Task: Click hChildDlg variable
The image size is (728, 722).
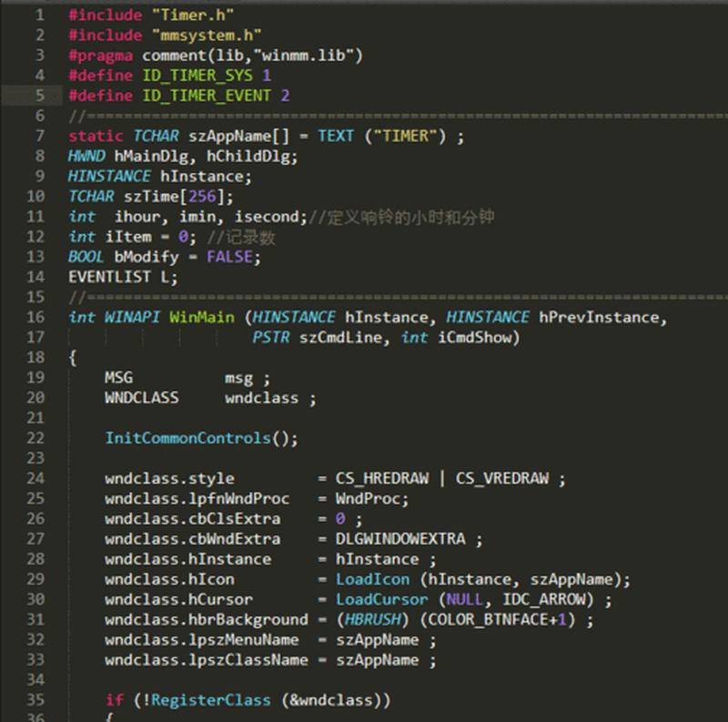Action: pos(248,156)
